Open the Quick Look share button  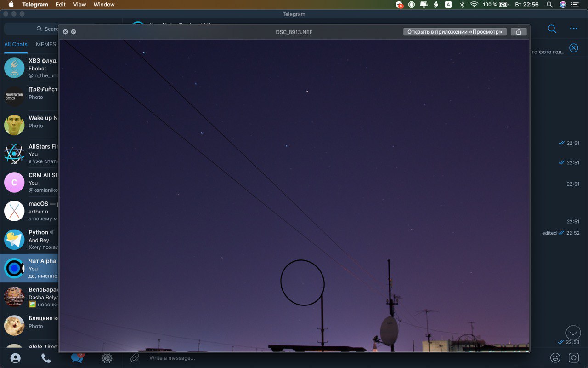coord(519,32)
